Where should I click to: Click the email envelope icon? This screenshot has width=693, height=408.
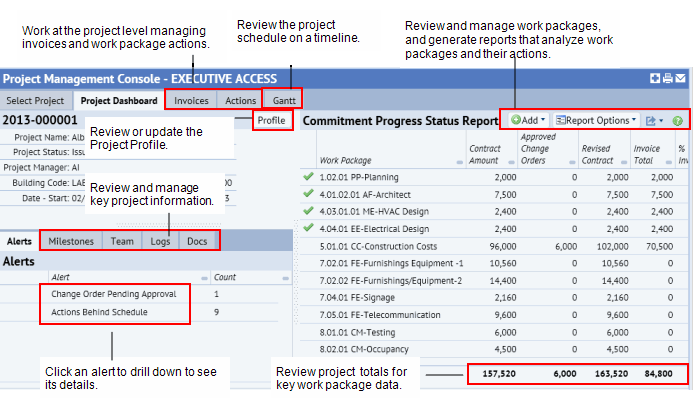680,79
